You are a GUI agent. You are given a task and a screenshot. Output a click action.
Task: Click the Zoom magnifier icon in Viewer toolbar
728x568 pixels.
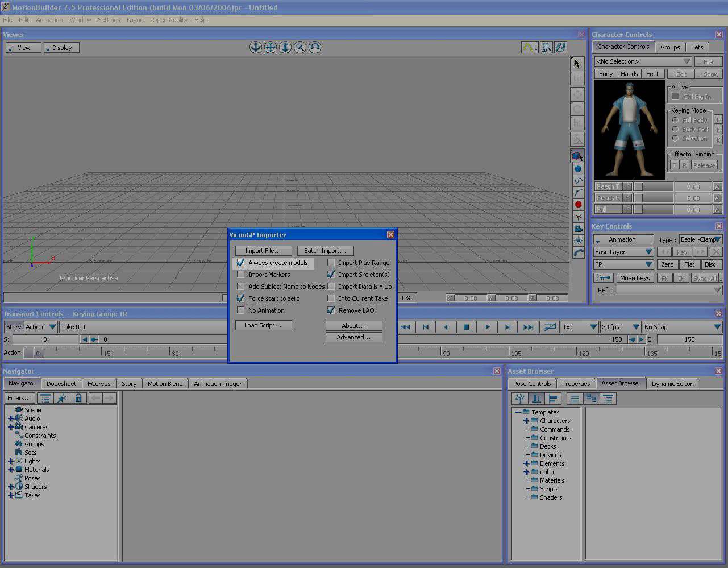[x=300, y=47]
